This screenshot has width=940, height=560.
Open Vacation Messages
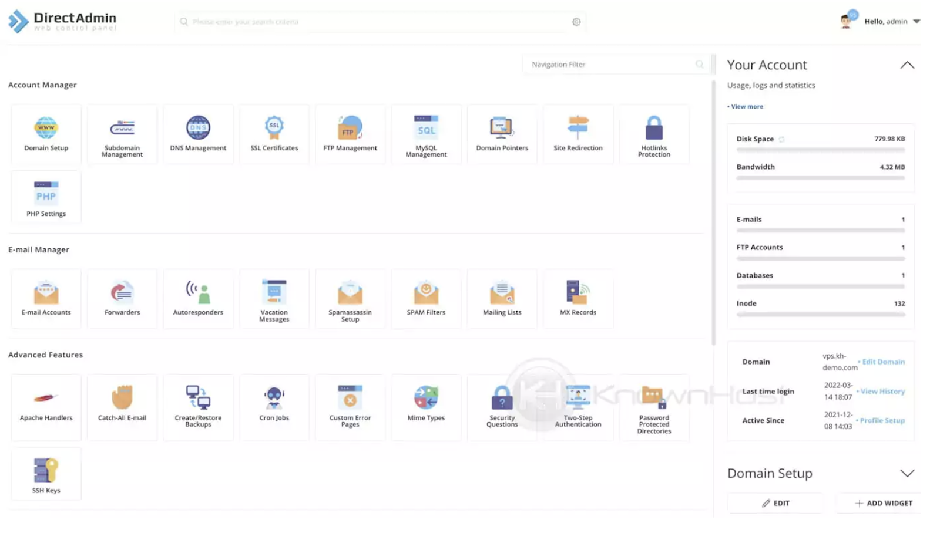pyautogui.click(x=274, y=299)
